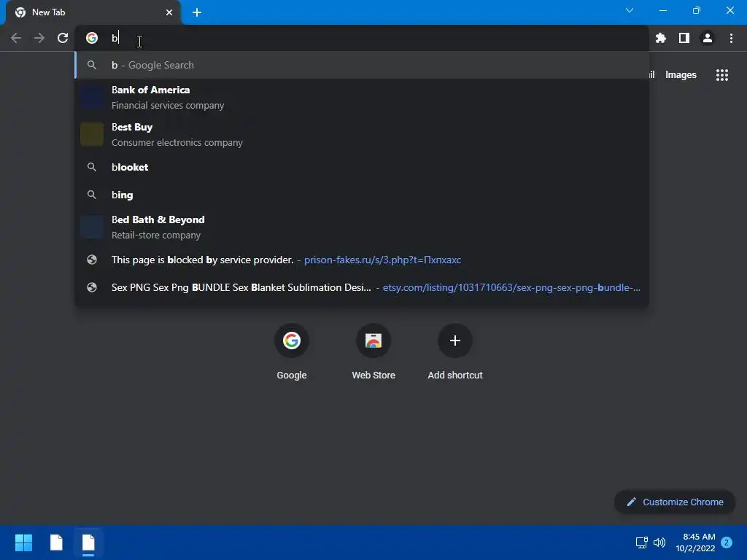Click the forward navigation arrow
The image size is (747, 560).
pyautogui.click(x=39, y=38)
